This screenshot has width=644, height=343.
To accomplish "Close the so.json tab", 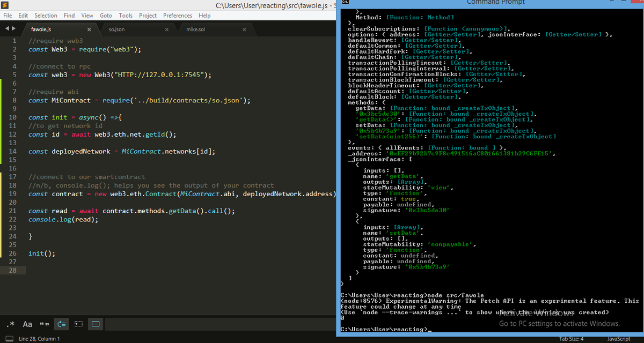I will pos(167,29).
